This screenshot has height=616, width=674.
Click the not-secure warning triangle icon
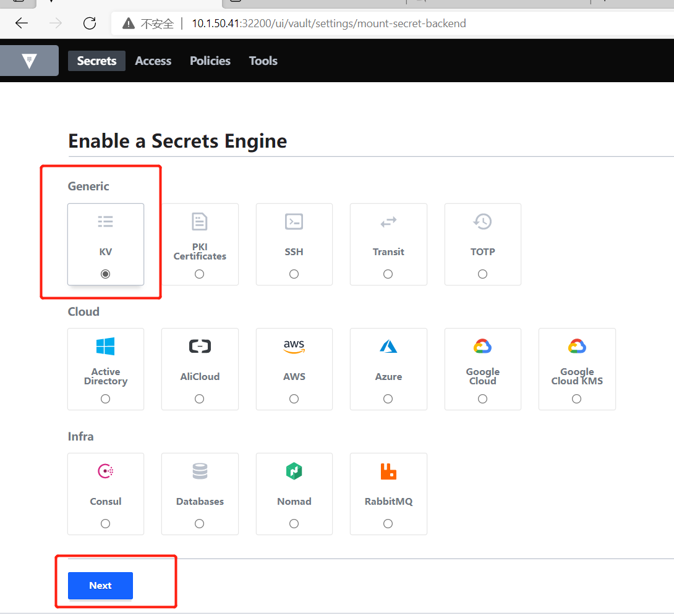(x=128, y=23)
